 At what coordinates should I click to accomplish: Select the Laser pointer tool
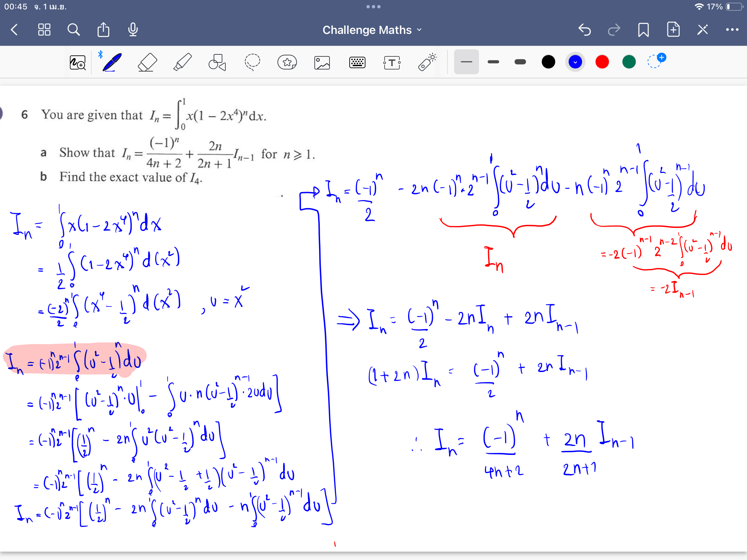427,62
